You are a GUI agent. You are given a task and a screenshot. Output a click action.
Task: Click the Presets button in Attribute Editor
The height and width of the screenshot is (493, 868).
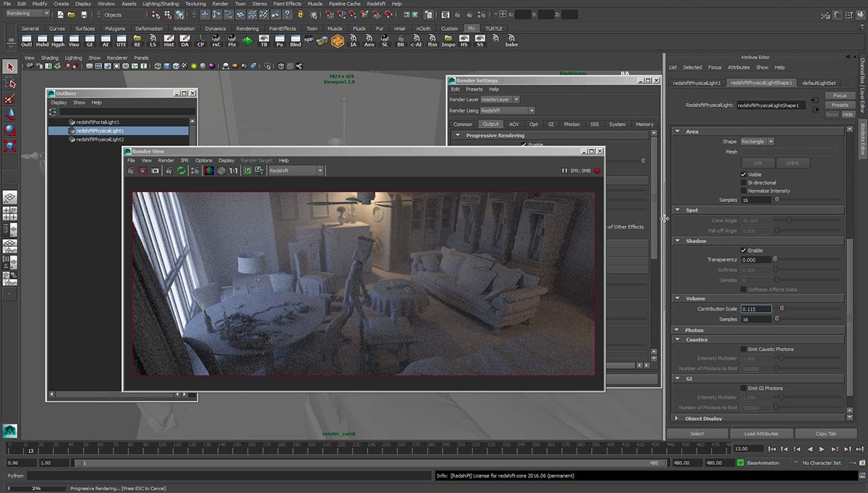(x=840, y=105)
